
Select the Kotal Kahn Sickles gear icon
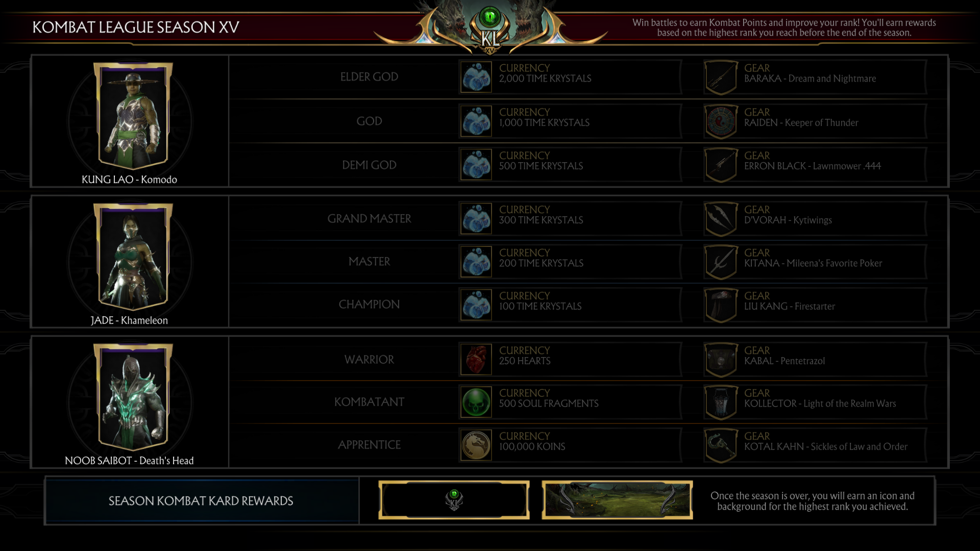pos(721,445)
